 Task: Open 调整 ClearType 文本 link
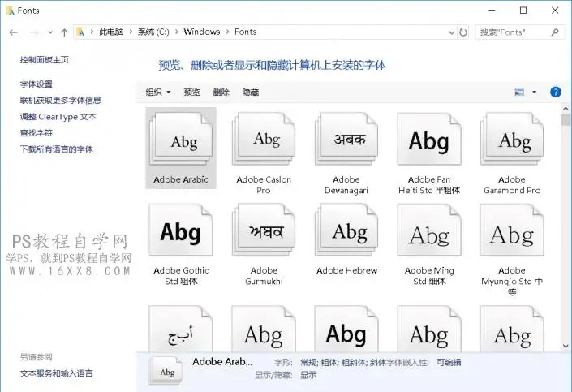(x=58, y=117)
